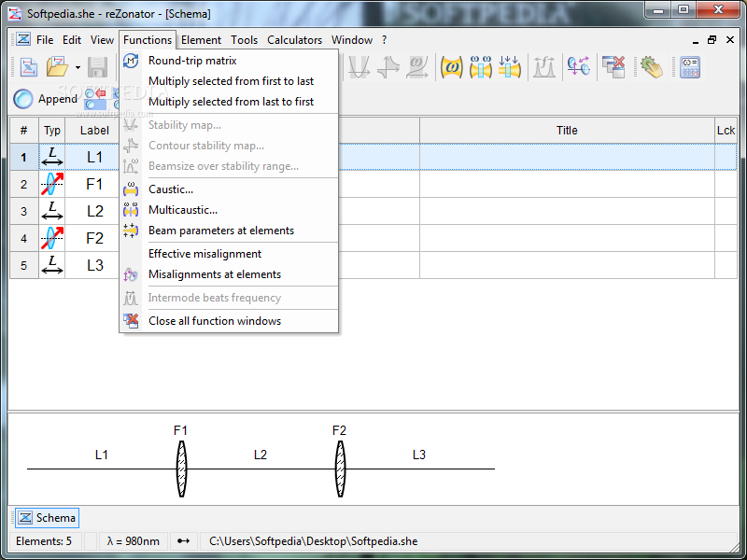The image size is (747, 560).
Task: Click the Schema document icon in menu bar
Action: coord(22,39)
